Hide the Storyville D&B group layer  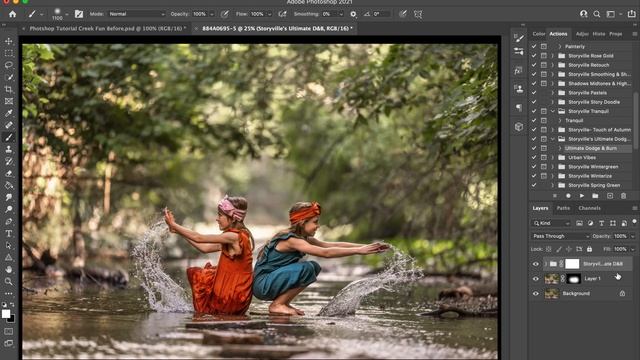click(x=536, y=264)
